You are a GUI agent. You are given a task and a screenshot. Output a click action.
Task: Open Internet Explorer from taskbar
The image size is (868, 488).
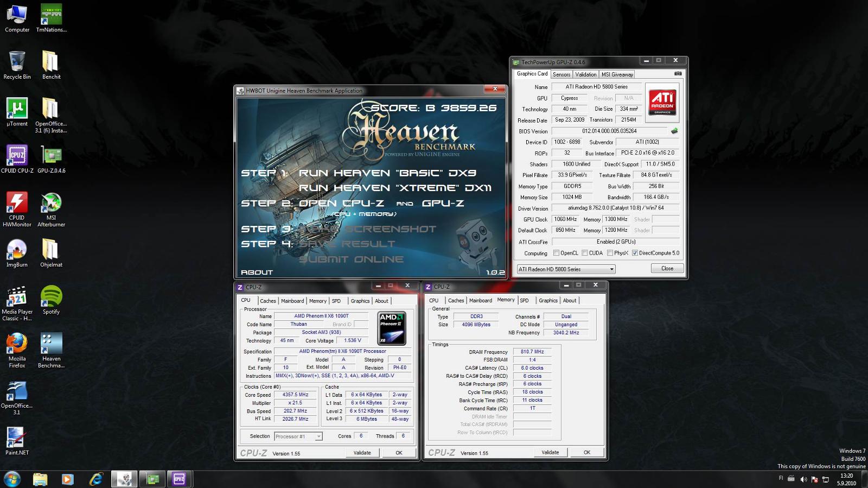96,479
